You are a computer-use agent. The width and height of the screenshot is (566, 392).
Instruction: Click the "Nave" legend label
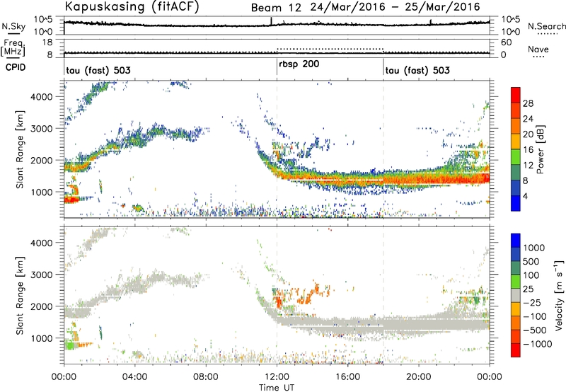(x=538, y=50)
